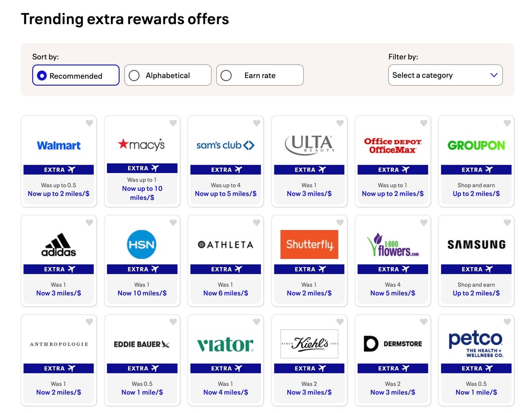Sort offers by Alphabetical order
Screen dimensions: 532x413
[x=168, y=75]
